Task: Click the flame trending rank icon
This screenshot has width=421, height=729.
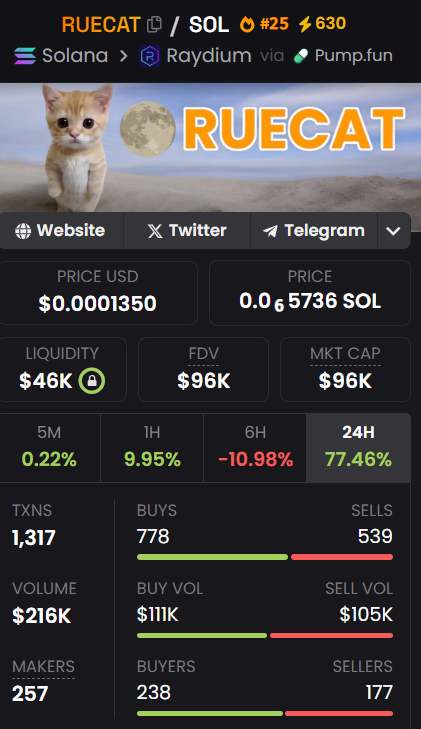Action: [247, 24]
